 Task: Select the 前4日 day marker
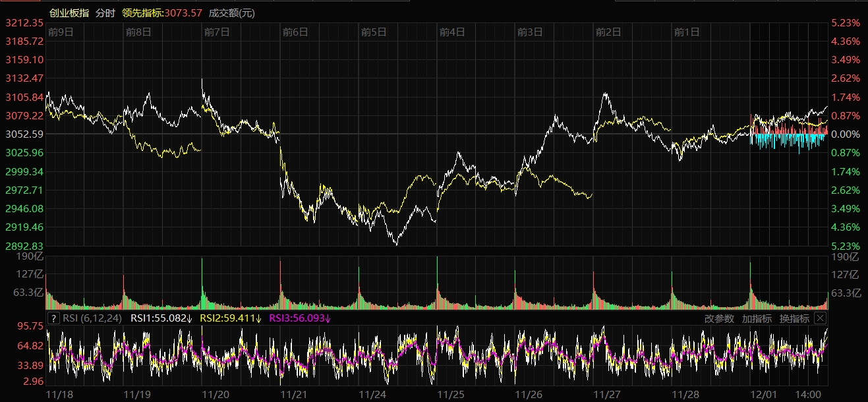(452, 32)
